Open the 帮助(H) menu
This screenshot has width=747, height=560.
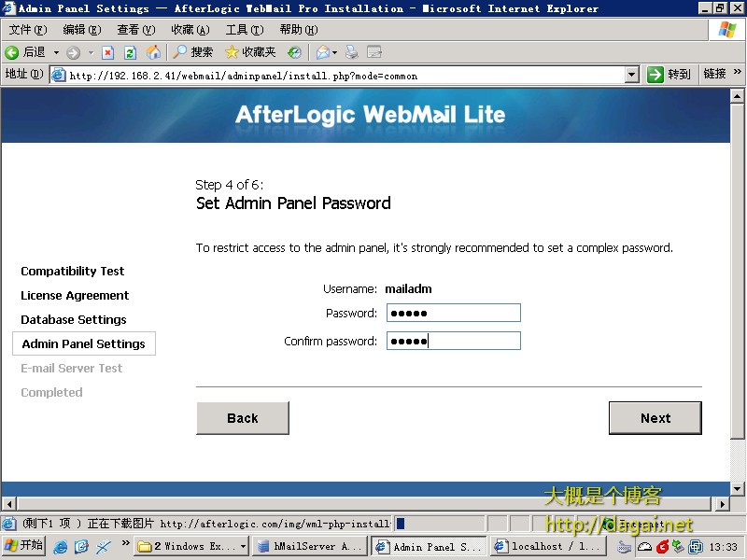[x=299, y=30]
